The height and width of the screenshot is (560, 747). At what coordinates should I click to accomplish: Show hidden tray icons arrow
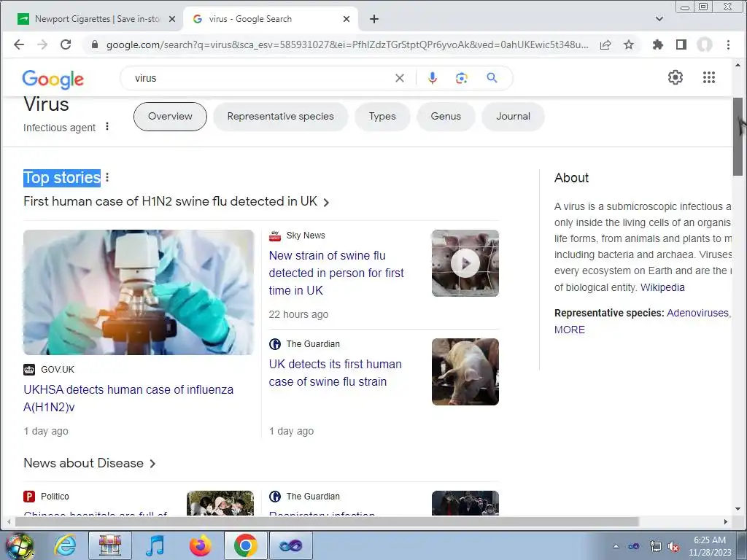(x=616, y=547)
